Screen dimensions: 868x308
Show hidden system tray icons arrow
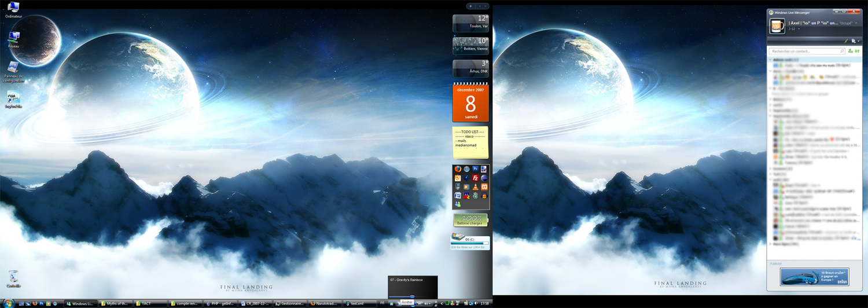click(442, 303)
